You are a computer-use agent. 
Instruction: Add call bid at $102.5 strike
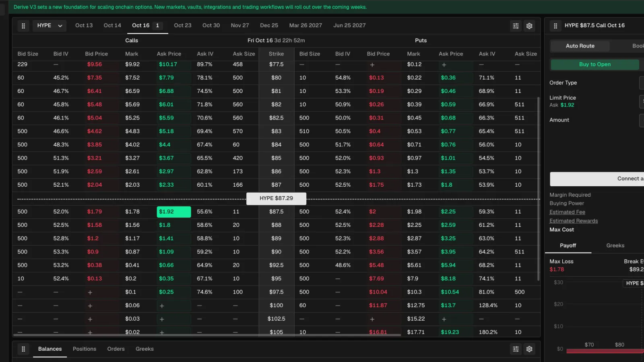tap(90, 319)
